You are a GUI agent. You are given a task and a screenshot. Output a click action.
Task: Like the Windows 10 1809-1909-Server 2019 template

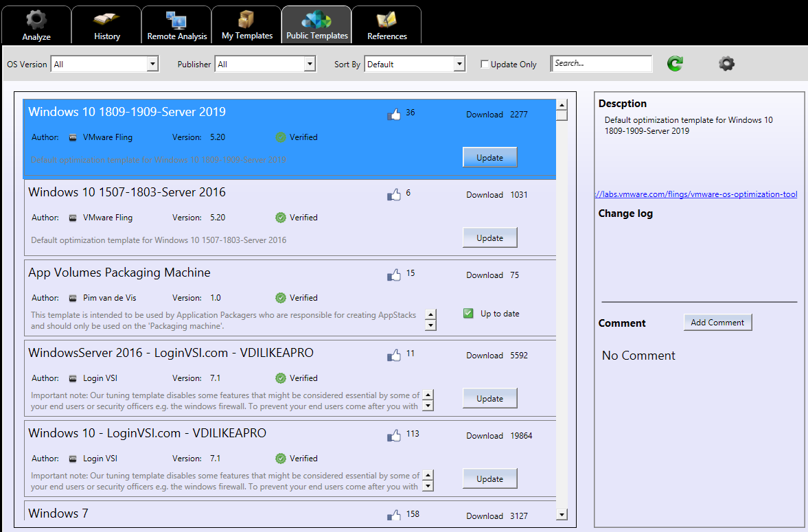[393, 114]
